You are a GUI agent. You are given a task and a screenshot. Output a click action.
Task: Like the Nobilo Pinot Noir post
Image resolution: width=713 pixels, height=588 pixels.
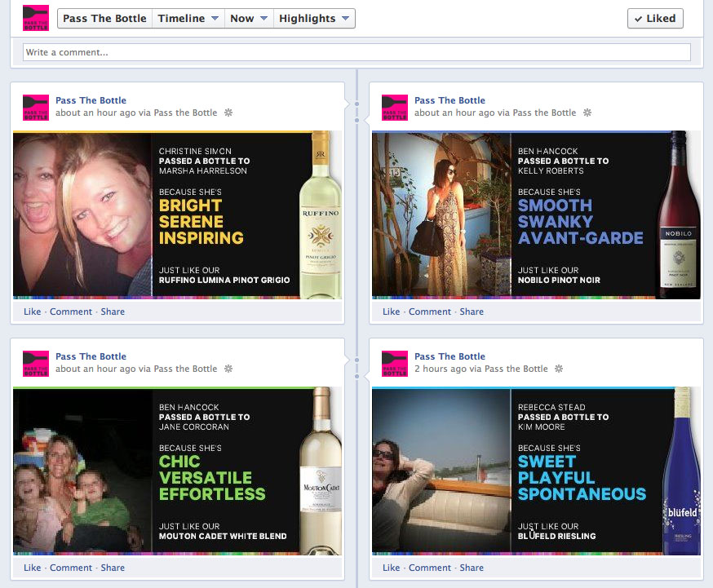pyautogui.click(x=391, y=312)
